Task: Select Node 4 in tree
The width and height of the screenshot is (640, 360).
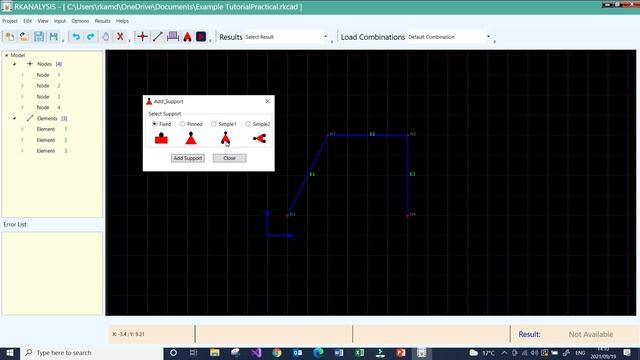Action: point(49,107)
